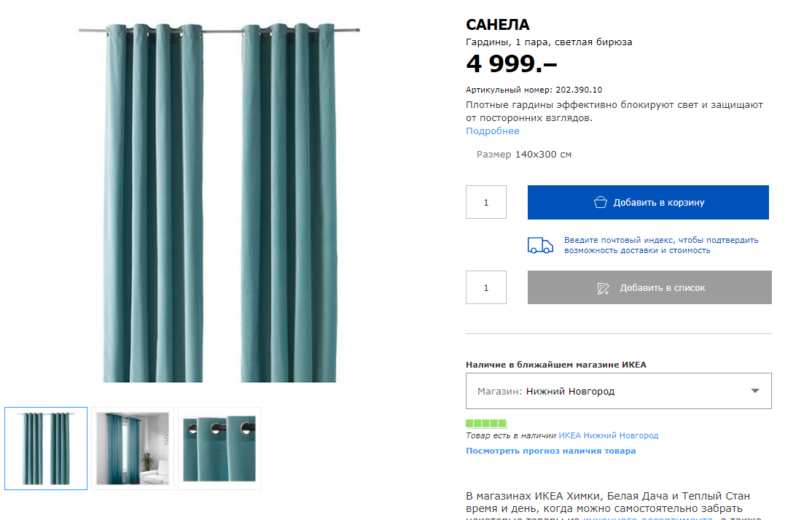Image resolution: width=812 pixels, height=520 pixels.
Task: Open the ИКЕА Нижний Новгород store link
Action: tap(608, 435)
